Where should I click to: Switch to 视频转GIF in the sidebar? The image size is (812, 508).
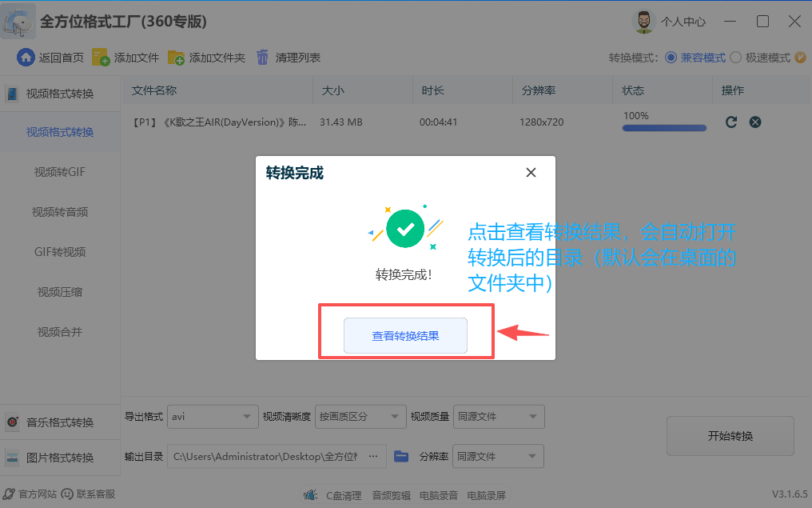60,171
